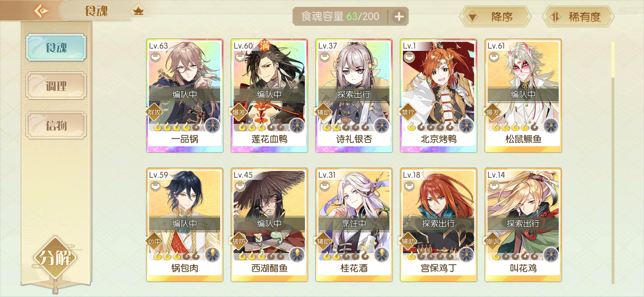Viewport: 644px width, 297px height.
Task: Tap the bowl icon on 北京烤鸭 card
Action: pos(409,57)
